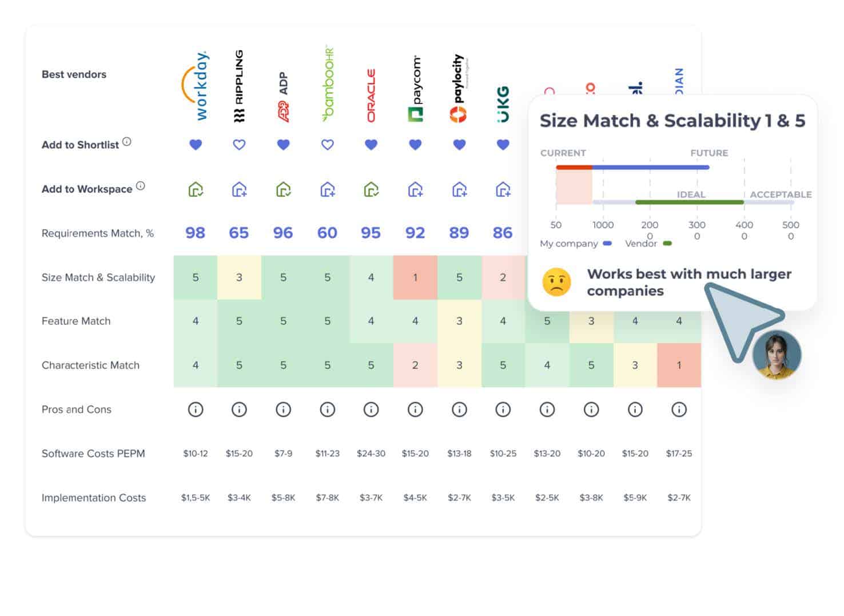Viewport: 844px width, 616px height.
Task: Add Paycom to Workspace
Action: point(415,189)
